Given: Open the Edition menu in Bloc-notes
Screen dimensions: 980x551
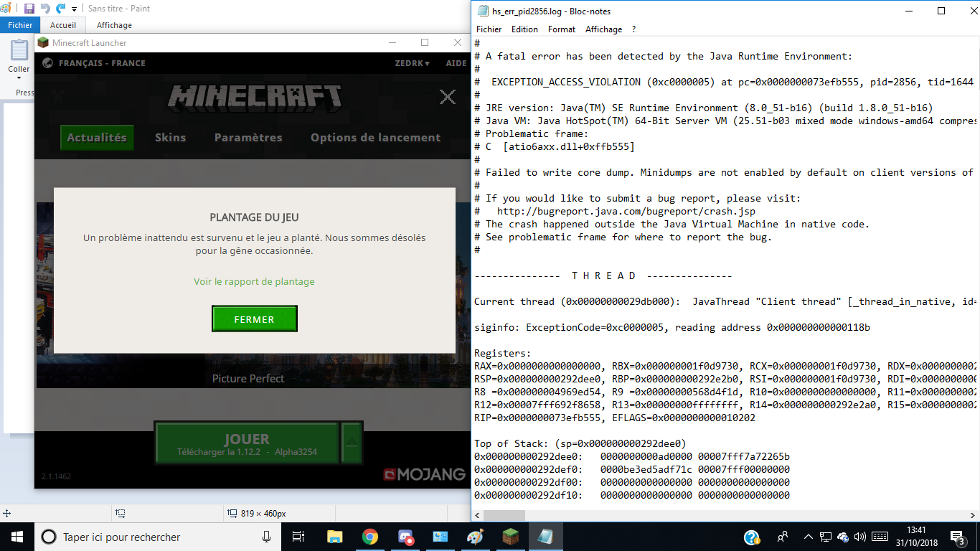Looking at the screenshot, I should [x=524, y=29].
